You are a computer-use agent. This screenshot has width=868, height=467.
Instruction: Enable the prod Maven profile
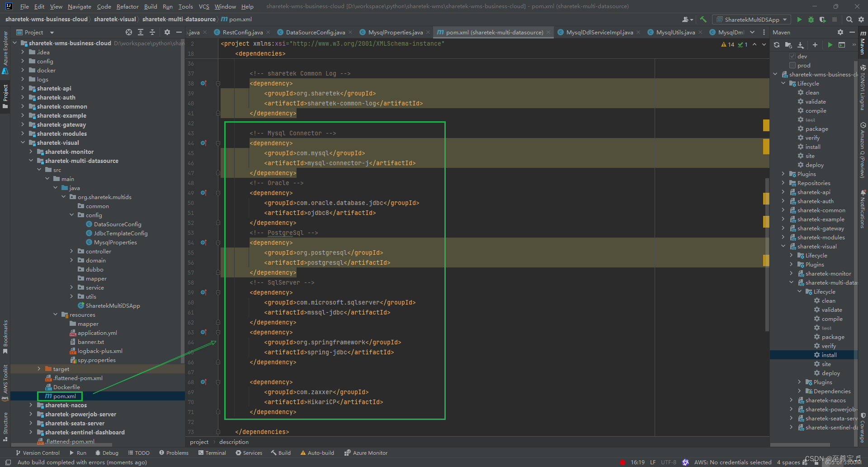click(x=792, y=65)
